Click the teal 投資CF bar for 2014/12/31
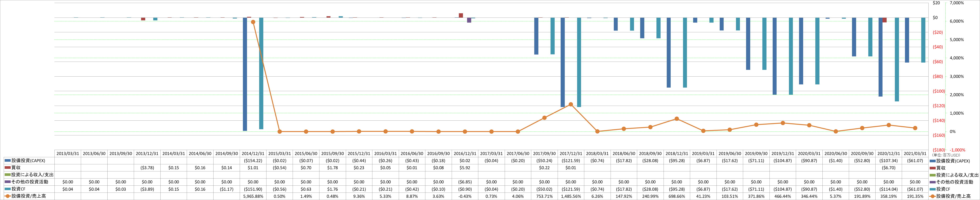The height and width of the screenshot is (200, 980). coord(261,74)
